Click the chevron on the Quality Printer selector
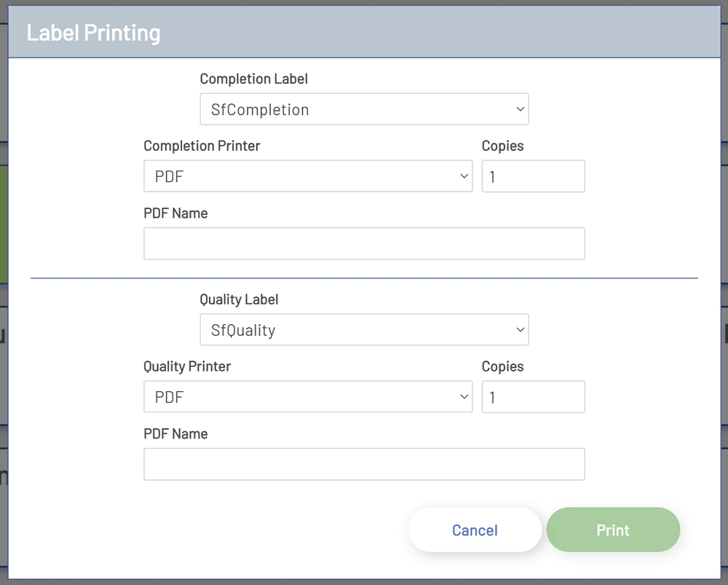Screen dimensions: 728x585 [x=464, y=396]
